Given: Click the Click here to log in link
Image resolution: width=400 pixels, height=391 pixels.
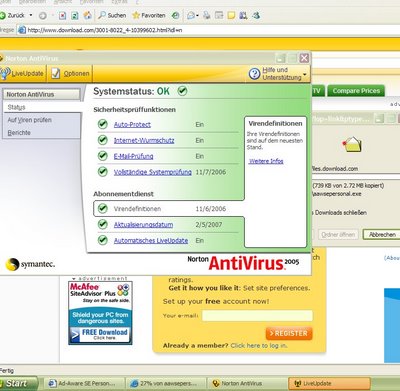Looking at the screenshot, I should pos(259,346).
